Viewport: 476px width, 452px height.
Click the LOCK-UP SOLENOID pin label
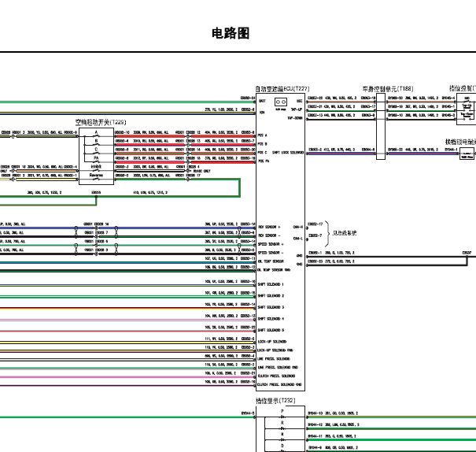(272, 342)
